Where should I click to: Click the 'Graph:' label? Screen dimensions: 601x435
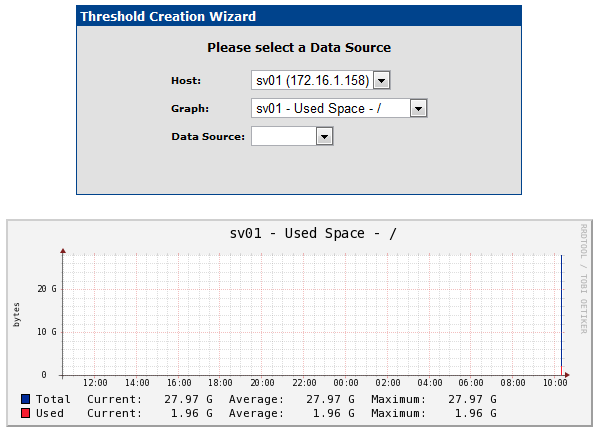190,109
